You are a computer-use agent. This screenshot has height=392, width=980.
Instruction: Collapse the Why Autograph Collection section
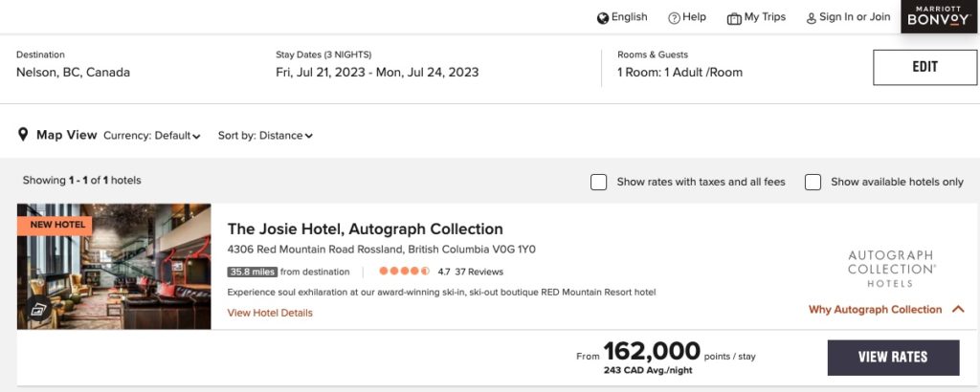coord(958,310)
